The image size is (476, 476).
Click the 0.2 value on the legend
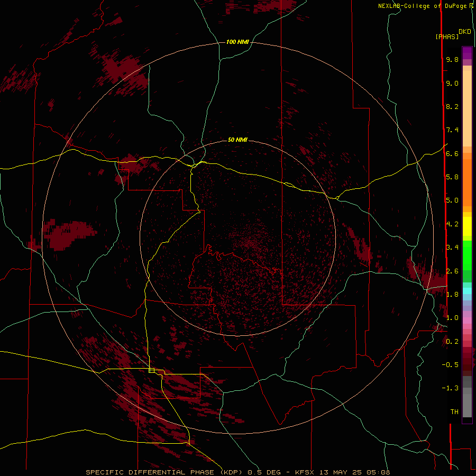point(452,341)
